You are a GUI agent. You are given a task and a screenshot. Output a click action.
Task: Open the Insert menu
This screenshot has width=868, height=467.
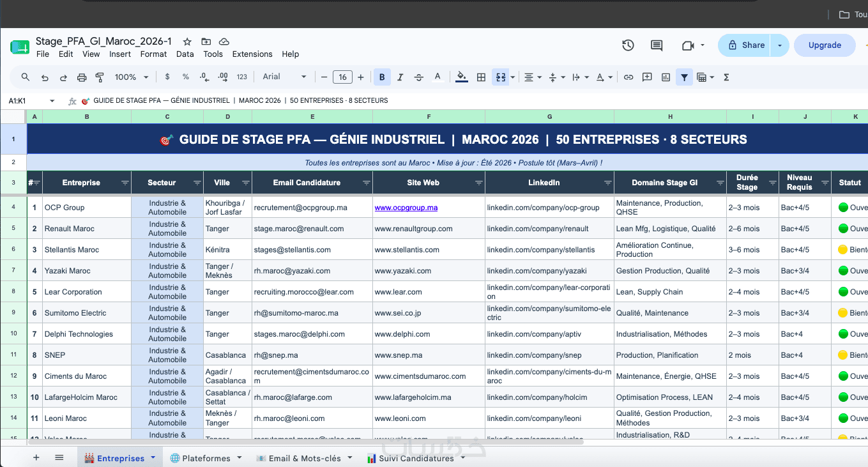tap(120, 54)
